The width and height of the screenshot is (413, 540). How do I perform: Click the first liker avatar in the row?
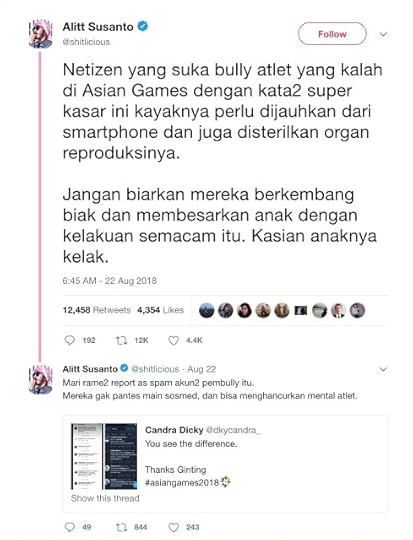(x=207, y=310)
